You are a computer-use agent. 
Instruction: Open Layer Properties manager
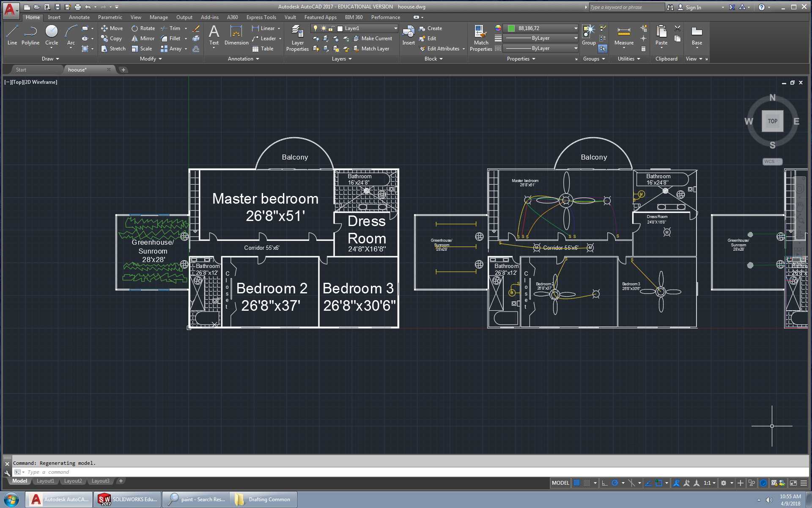pyautogui.click(x=297, y=38)
